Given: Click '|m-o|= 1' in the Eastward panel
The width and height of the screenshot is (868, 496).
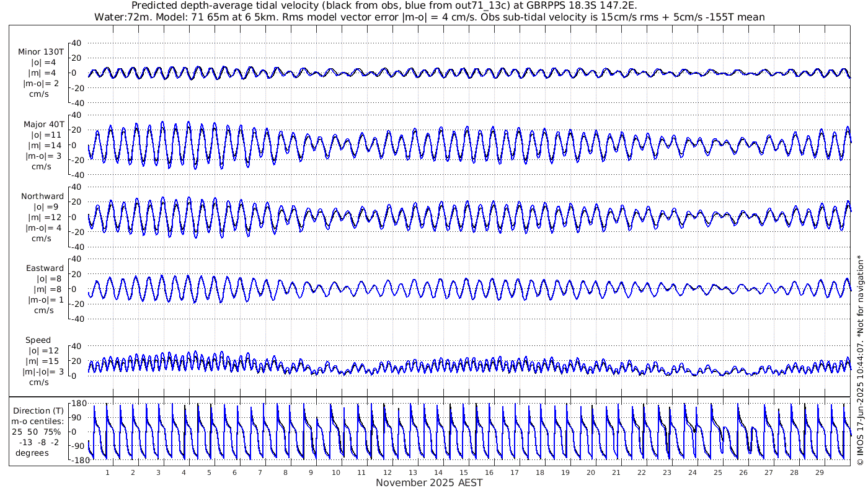Looking at the screenshot, I should (x=45, y=299).
